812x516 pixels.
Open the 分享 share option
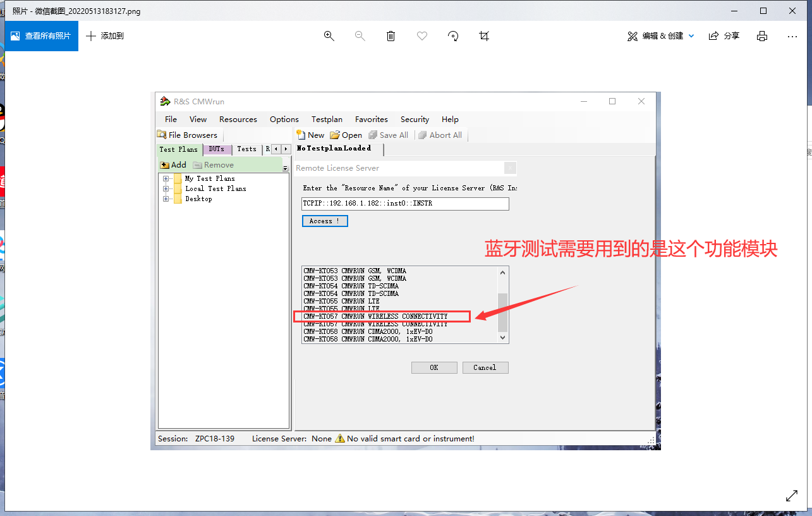(724, 36)
